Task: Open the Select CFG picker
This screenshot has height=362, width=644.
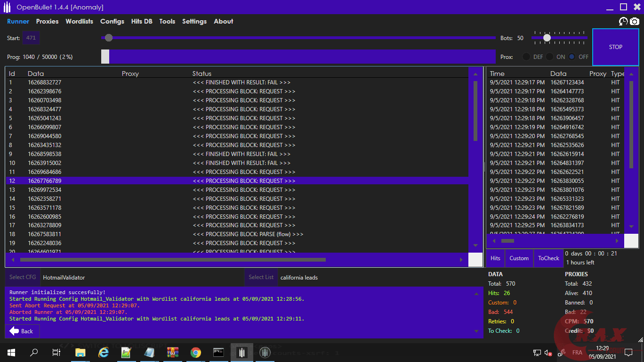Action: (23, 277)
